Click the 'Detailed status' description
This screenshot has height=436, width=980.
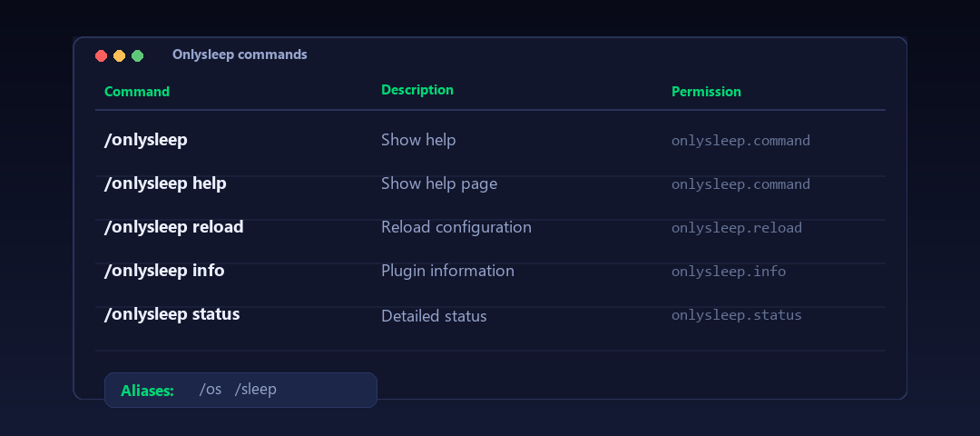(x=434, y=316)
